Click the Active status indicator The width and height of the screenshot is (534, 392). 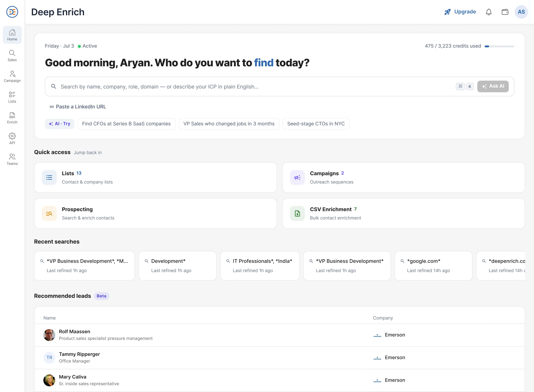(x=87, y=46)
